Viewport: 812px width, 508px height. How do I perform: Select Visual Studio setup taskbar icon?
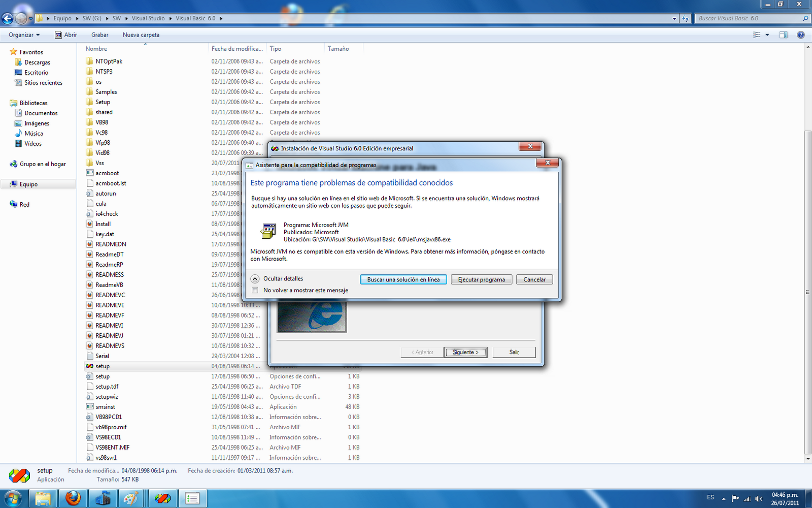(162, 498)
